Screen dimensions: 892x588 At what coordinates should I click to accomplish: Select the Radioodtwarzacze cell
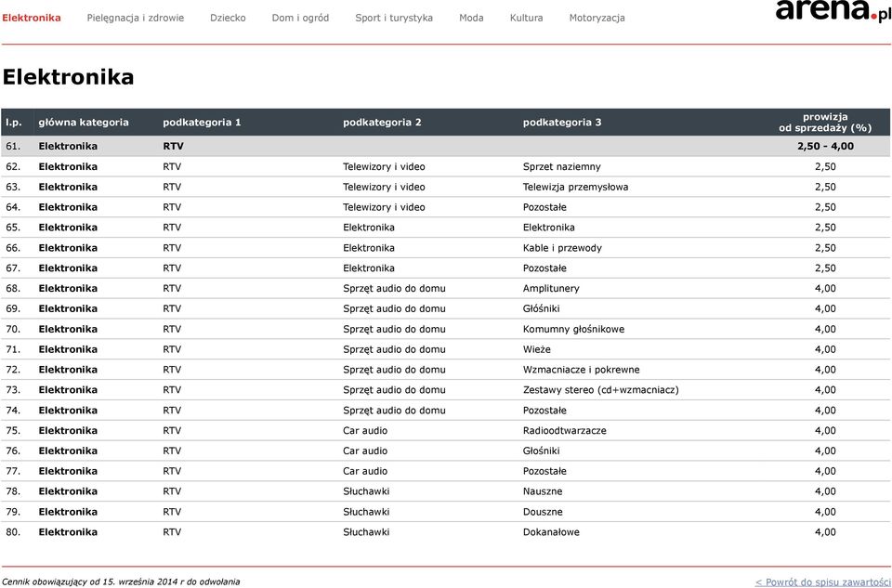564,430
